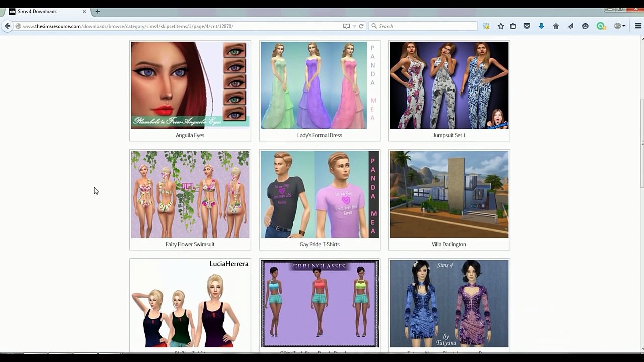Open reader view icon in address bar
This screenshot has width=644, height=362.
[346, 26]
